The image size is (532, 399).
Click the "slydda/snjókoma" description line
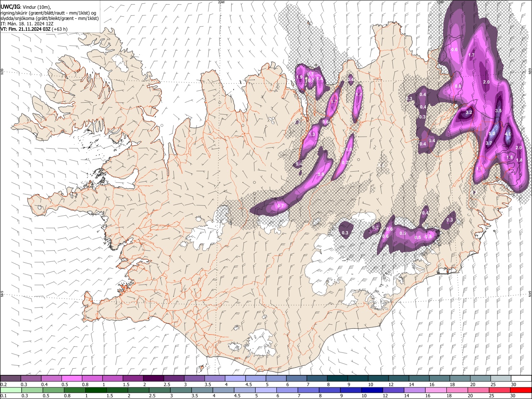49,18
